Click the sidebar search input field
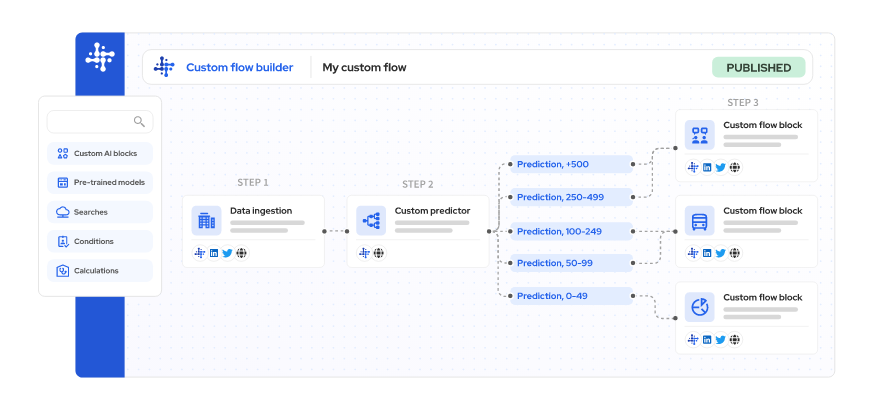This screenshot has height=406, width=880. (x=90, y=122)
